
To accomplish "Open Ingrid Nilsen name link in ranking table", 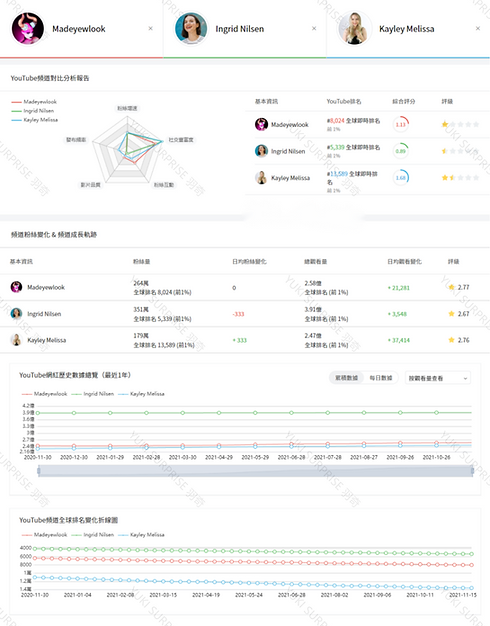I will point(288,151).
